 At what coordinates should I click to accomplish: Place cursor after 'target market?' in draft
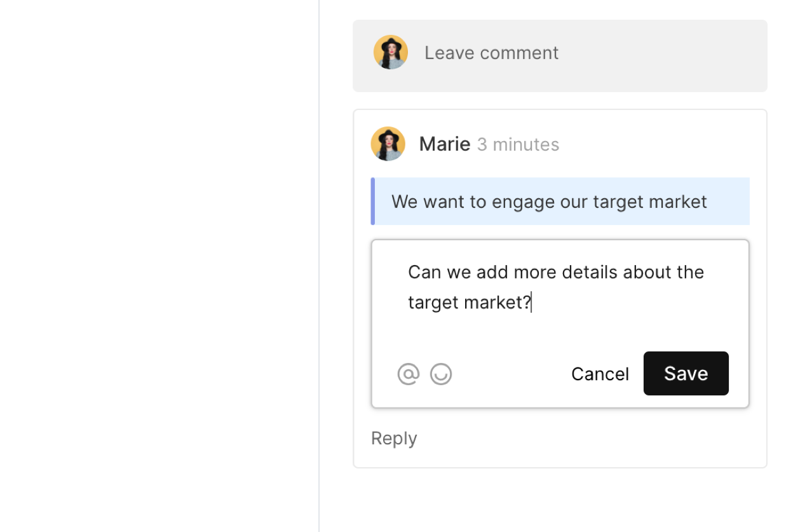532,303
